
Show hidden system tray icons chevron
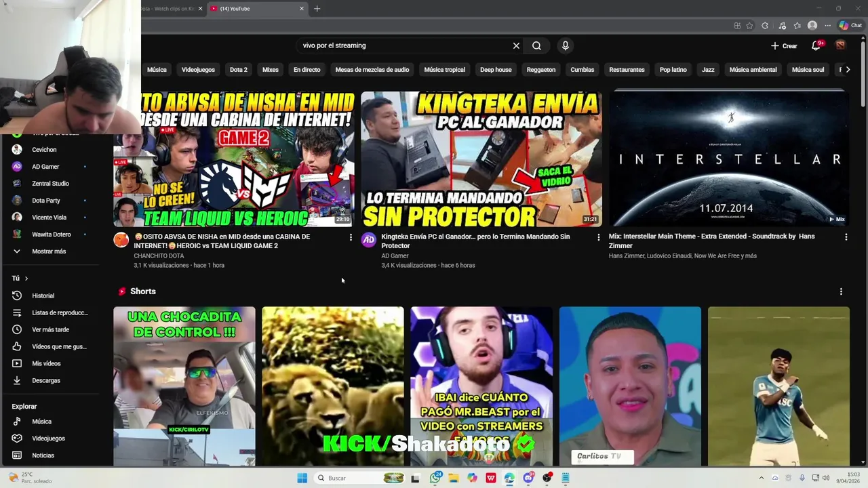coord(761,478)
